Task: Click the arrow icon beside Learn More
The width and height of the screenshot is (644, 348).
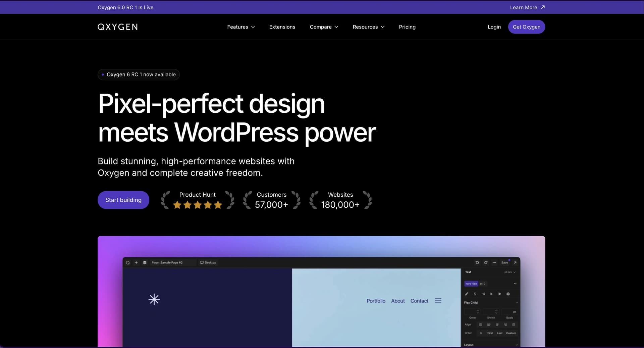Action: (x=542, y=7)
